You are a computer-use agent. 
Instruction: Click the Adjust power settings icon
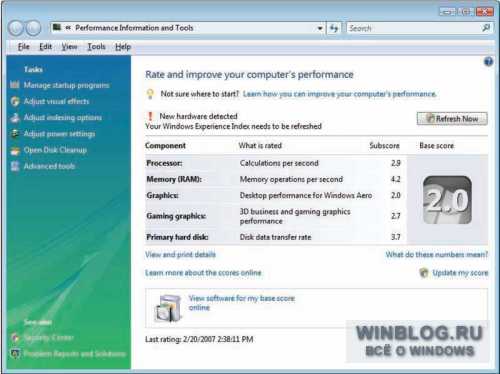coord(15,134)
